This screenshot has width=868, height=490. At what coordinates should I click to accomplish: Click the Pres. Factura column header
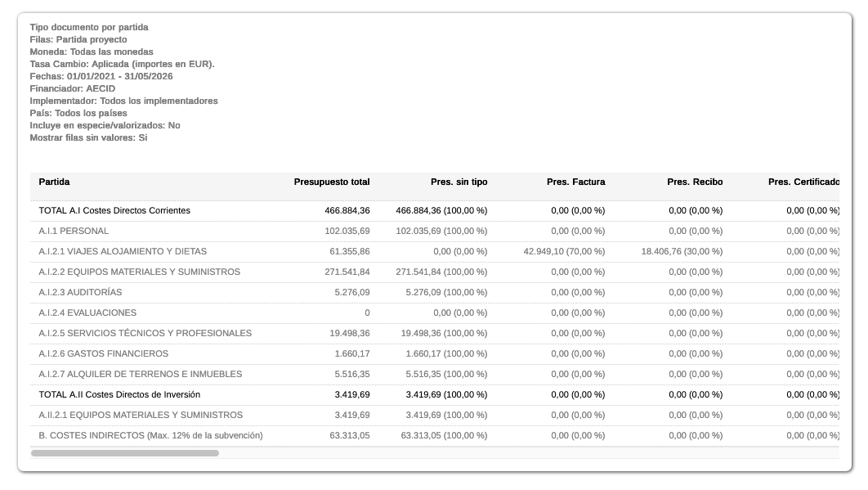575,182
